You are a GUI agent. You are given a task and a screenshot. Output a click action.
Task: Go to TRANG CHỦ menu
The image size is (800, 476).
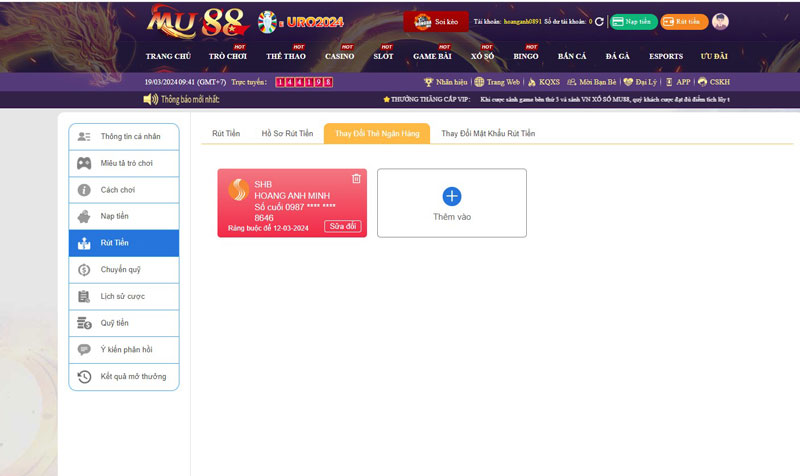[168, 56]
